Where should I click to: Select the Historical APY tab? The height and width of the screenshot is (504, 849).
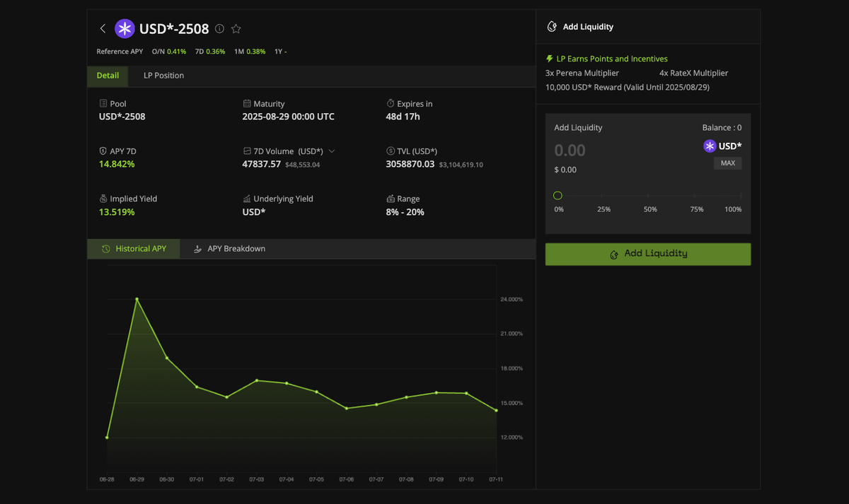134,249
